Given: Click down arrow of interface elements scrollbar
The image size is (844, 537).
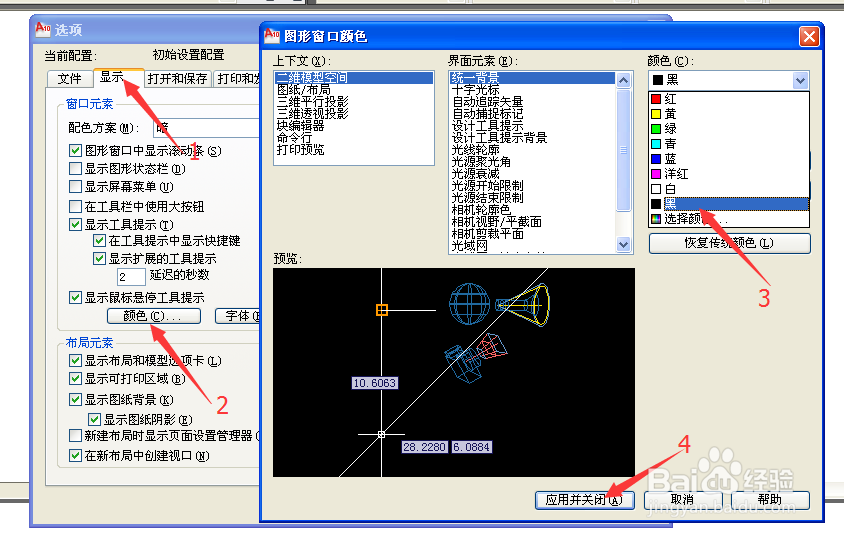Looking at the screenshot, I should click(x=623, y=244).
